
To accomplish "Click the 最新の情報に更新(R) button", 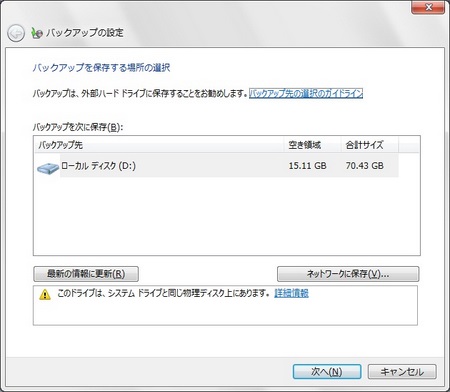I will click(86, 274).
